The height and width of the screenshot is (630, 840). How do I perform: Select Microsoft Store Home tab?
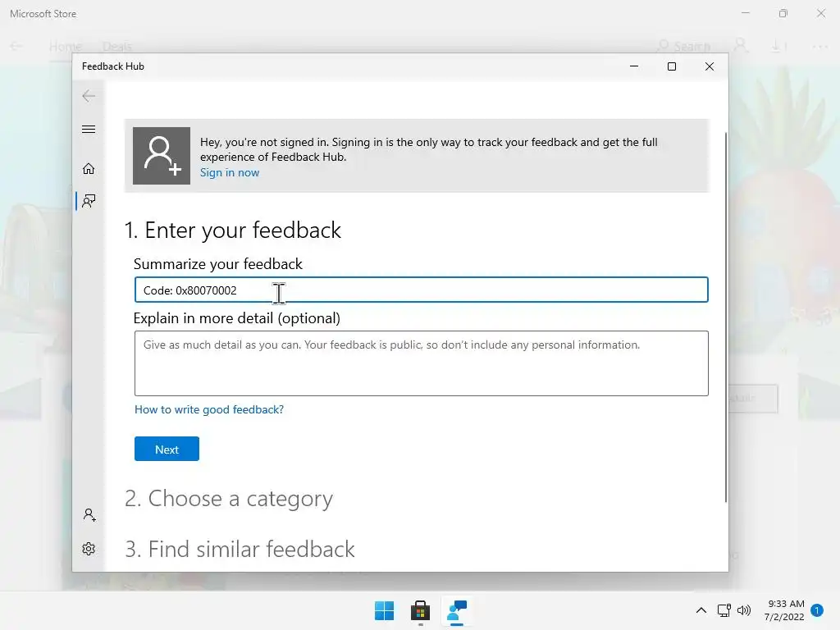click(x=66, y=47)
